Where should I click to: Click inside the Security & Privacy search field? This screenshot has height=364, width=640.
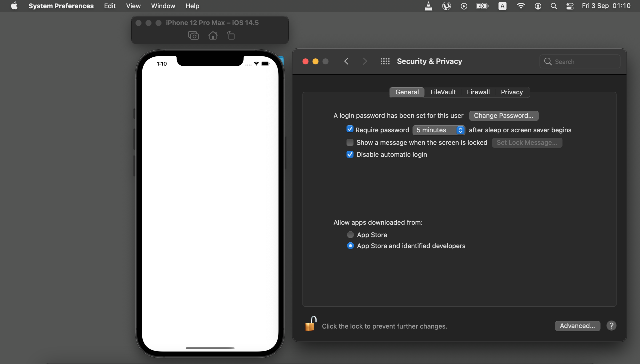(x=579, y=61)
